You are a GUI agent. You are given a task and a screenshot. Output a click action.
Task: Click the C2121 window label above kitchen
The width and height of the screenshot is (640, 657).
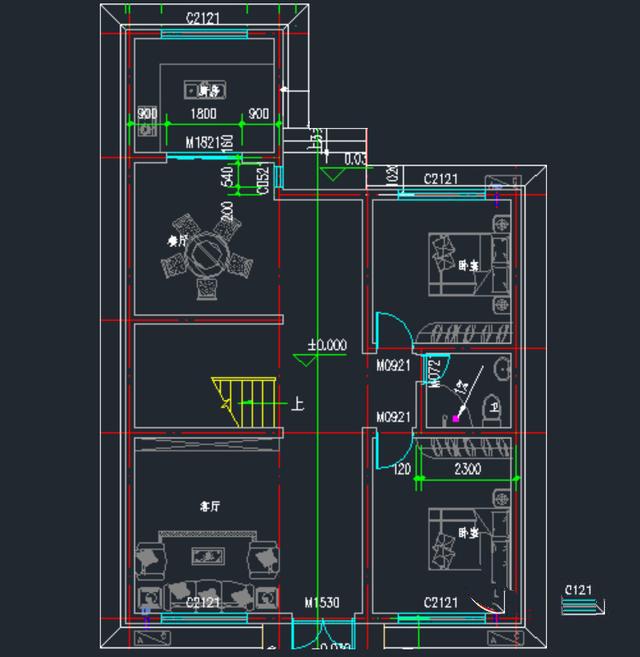204,19
